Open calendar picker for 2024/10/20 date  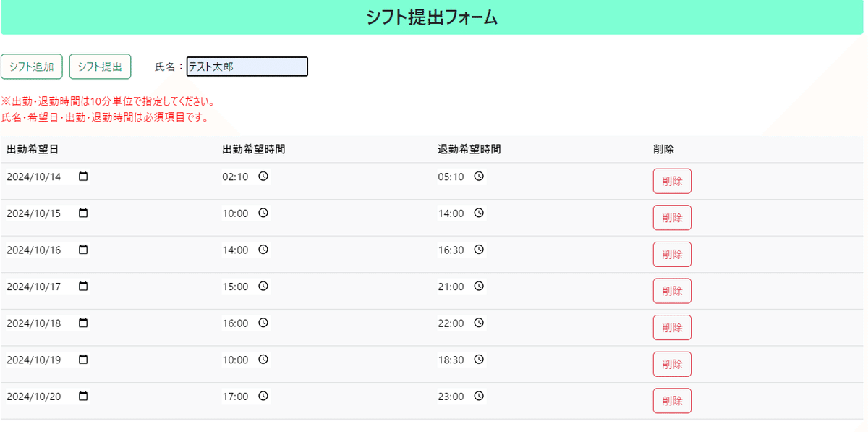83,397
